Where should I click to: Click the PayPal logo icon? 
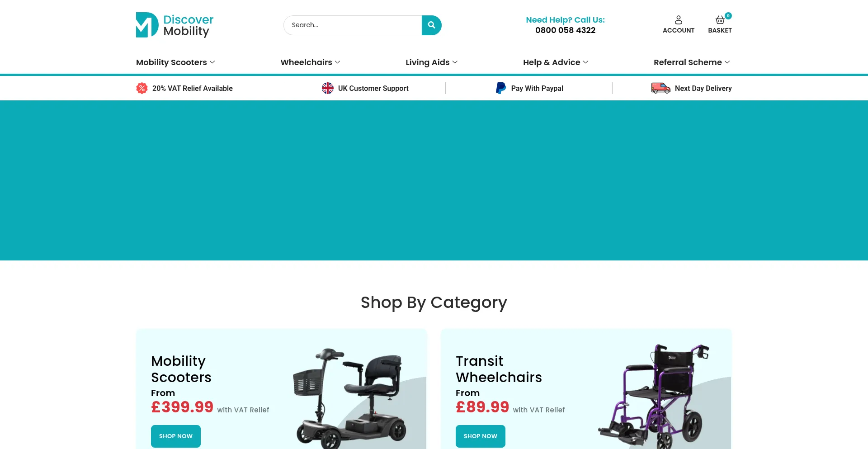coord(501,88)
